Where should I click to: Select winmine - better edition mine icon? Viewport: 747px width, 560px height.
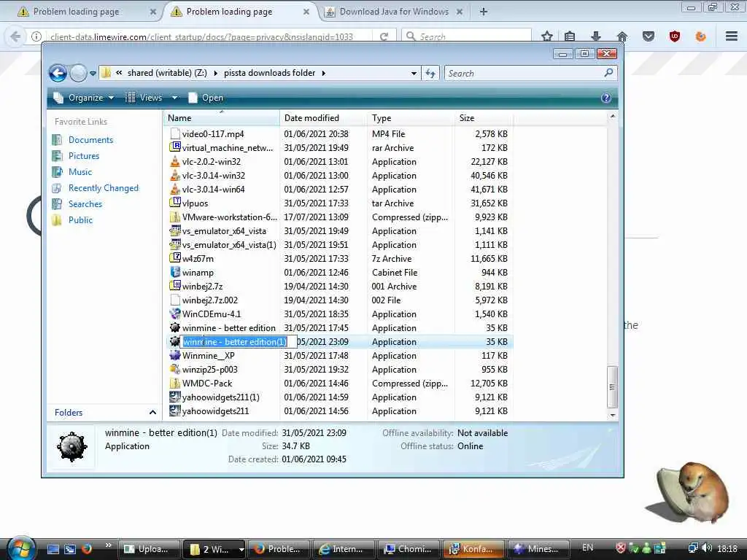point(175,328)
